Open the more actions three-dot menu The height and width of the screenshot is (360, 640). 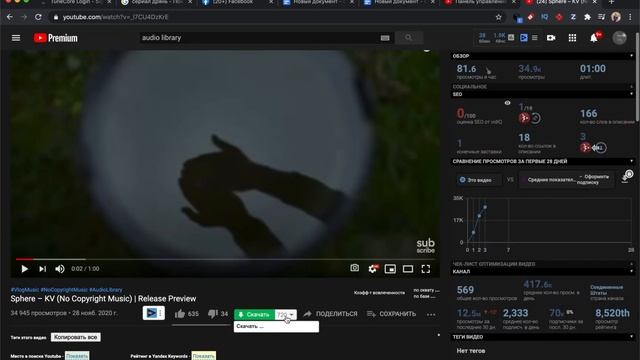431,314
